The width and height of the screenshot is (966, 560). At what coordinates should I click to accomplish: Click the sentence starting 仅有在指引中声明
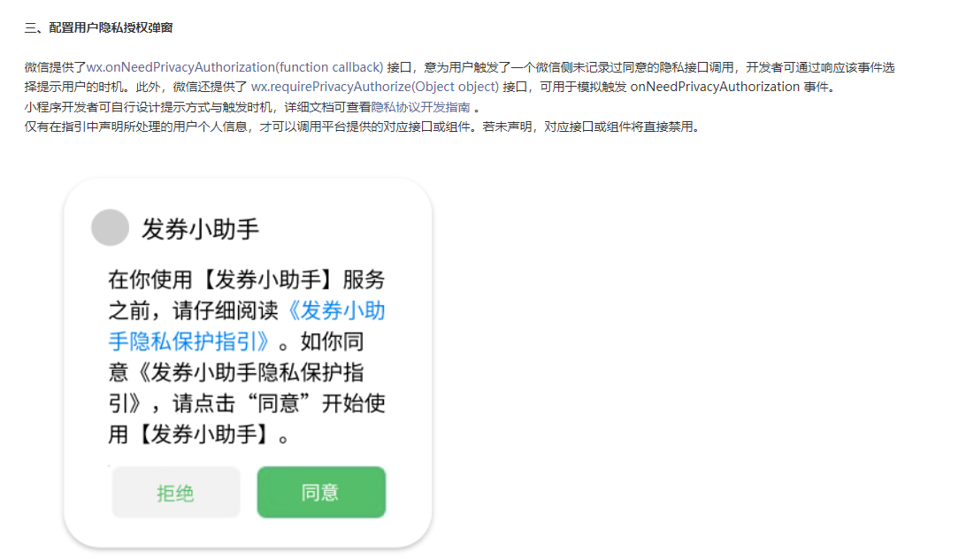point(362,127)
